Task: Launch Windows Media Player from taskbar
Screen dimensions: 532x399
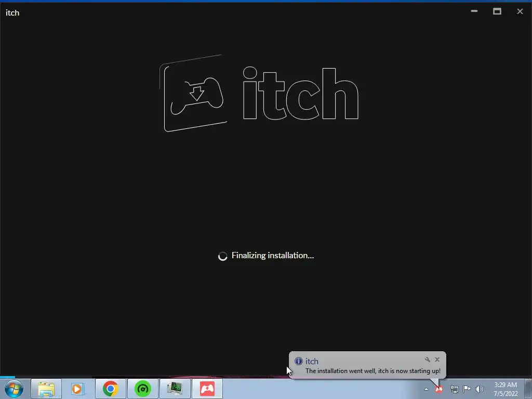Action: click(78, 389)
